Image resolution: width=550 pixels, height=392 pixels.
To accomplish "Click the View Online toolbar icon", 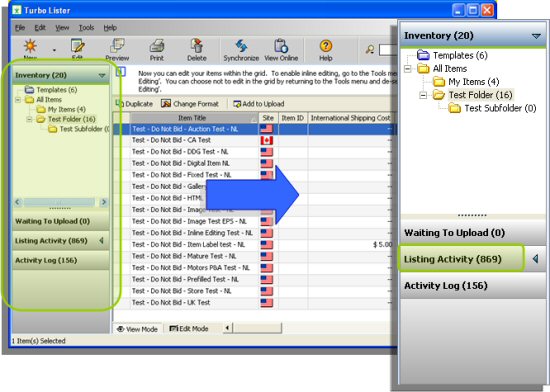I will coord(281,46).
